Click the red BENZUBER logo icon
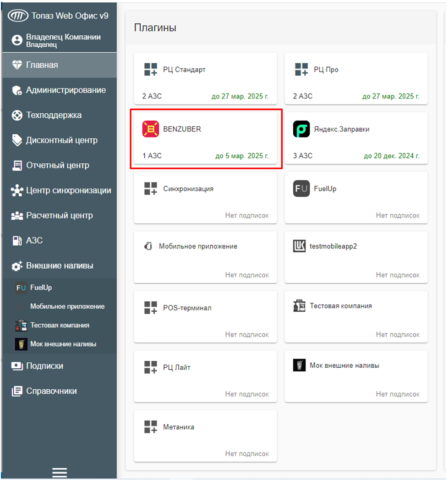Viewport: 448px width, 481px height. tap(150, 129)
